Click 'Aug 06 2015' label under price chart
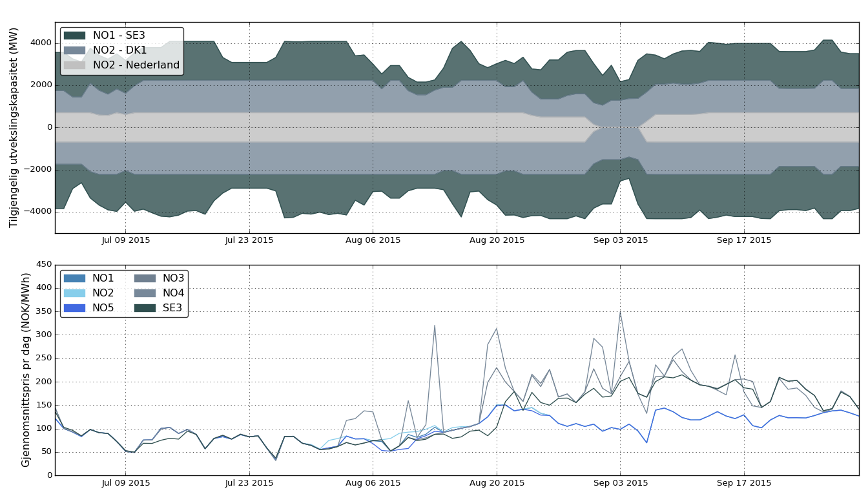Image resolution: width=868 pixels, height=496 pixels. [373, 482]
